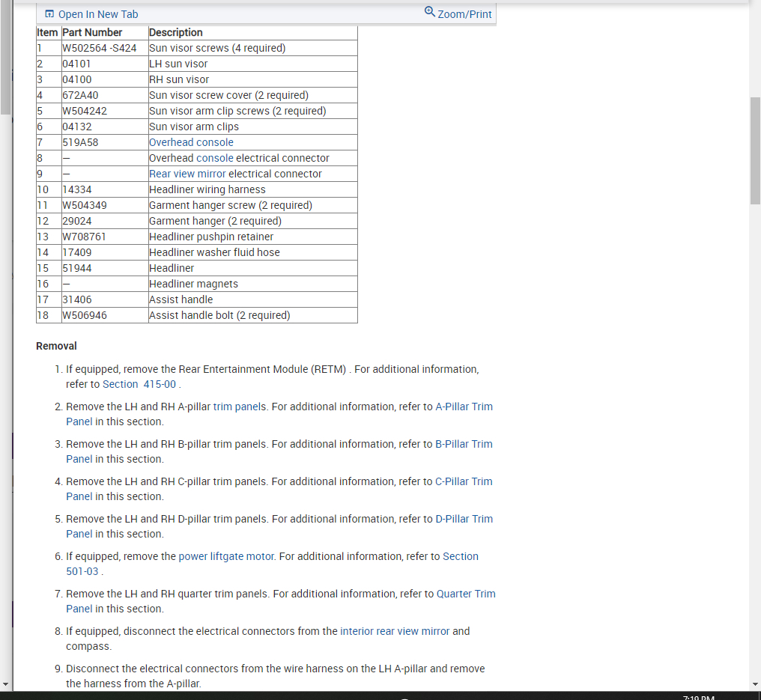This screenshot has height=700, width=761.
Task: Select the LH sun visor description cell
Action: pyautogui.click(x=253, y=64)
